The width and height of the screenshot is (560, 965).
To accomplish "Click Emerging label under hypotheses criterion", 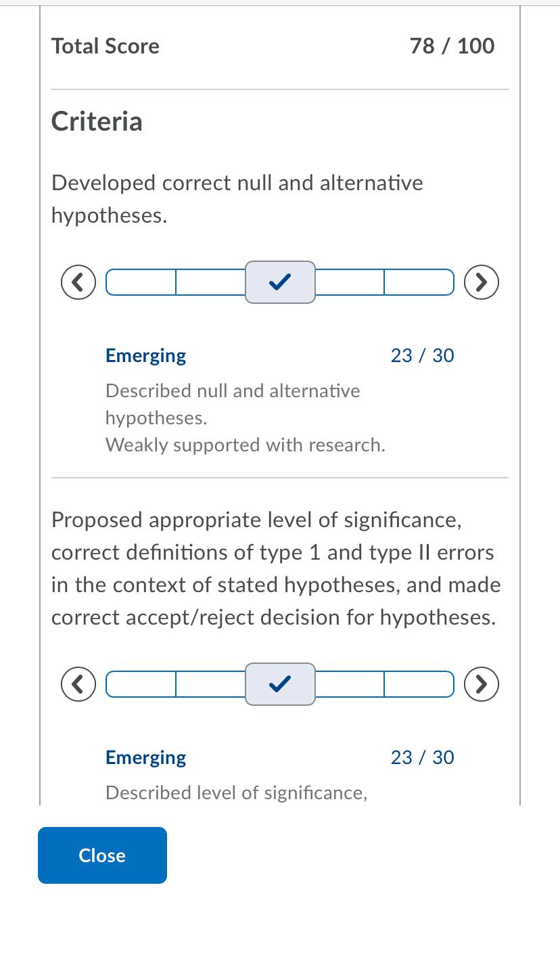I will coord(145,356).
